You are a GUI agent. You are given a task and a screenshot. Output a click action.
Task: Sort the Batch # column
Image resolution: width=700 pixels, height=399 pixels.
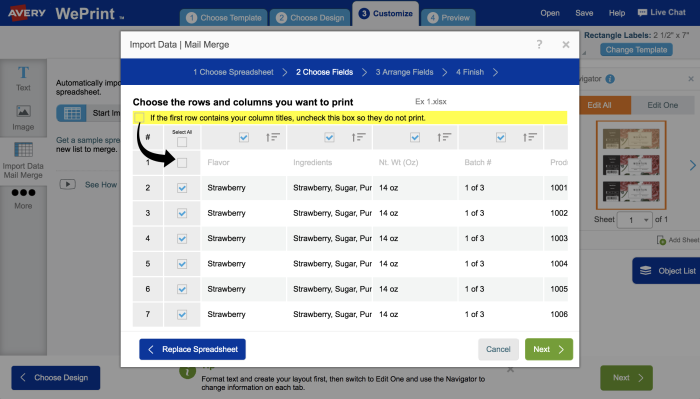pos(530,137)
